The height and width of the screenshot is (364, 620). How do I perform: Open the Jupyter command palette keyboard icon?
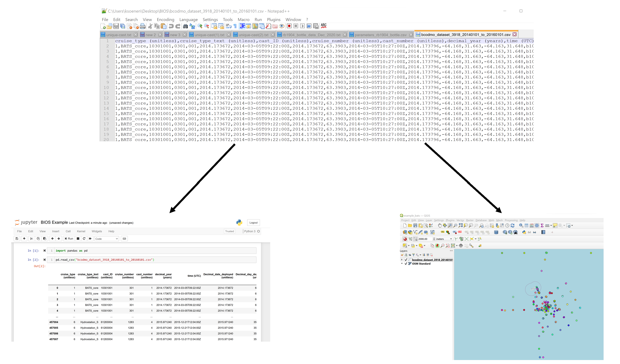click(124, 239)
